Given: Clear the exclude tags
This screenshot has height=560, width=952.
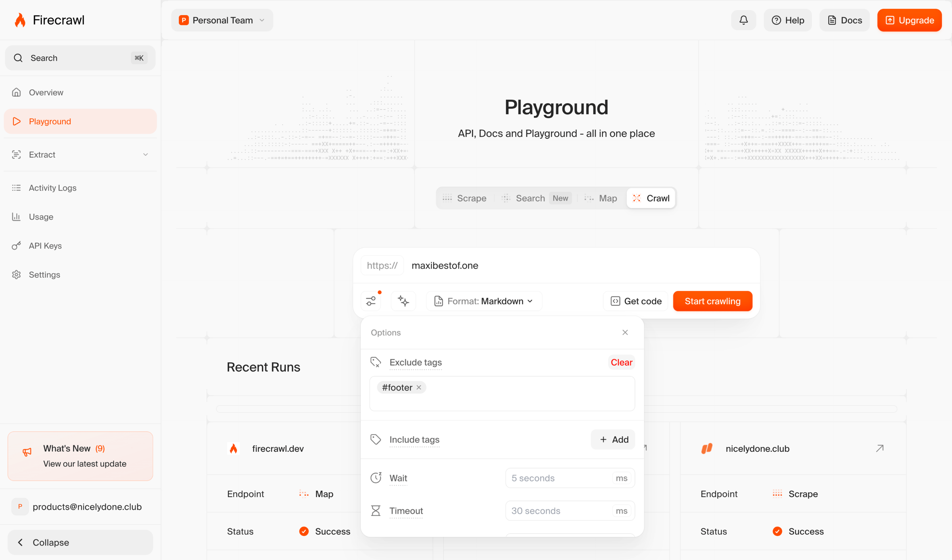Looking at the screenshot, I should (621, 362).
